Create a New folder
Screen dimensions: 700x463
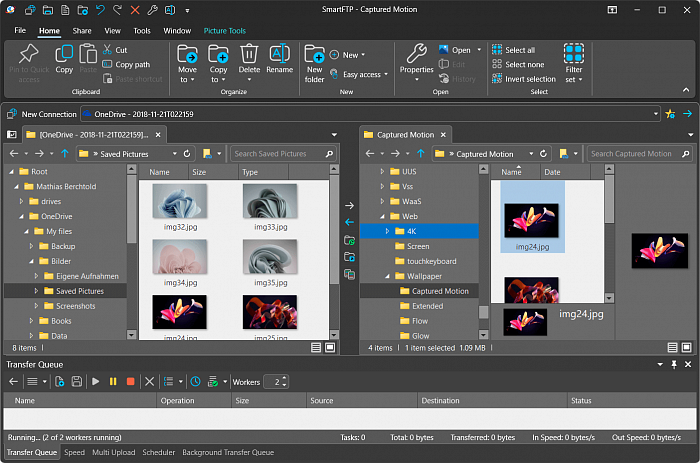[x=314, y=63]
